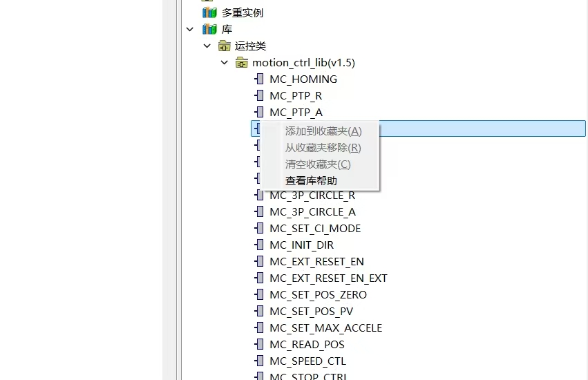Select the 运控类 folder label
The height and width of the screenshot is (380, 588).
[251, 46]
